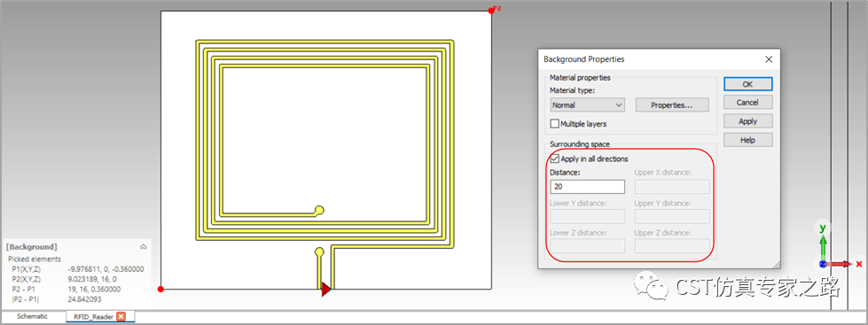The height and width of the screenshot is (325, 868).
Task: Click the Distance input field
Action: coord(587,187)
